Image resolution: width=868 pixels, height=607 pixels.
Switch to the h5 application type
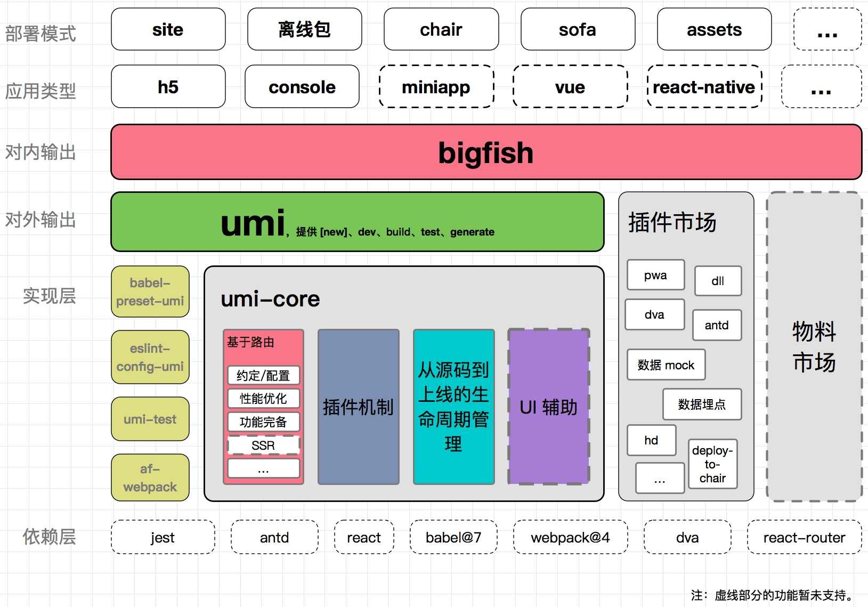pos(168,86)
